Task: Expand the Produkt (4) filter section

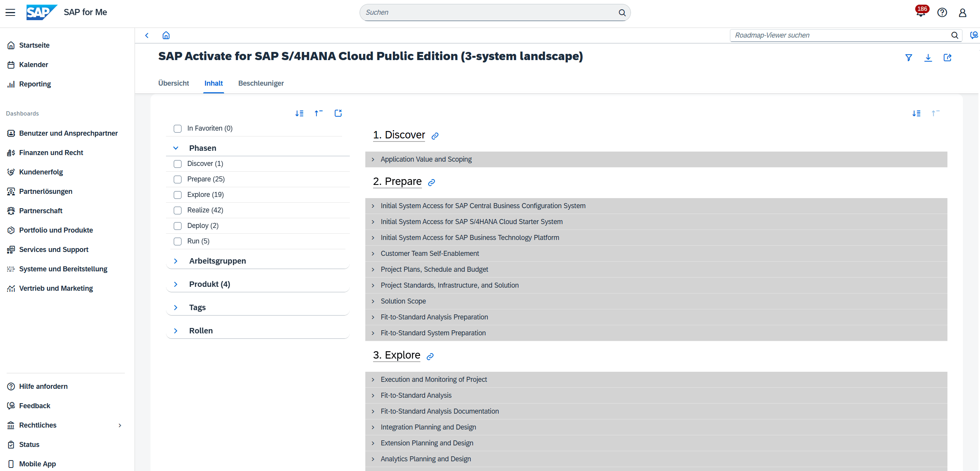Action: [176, 284]
